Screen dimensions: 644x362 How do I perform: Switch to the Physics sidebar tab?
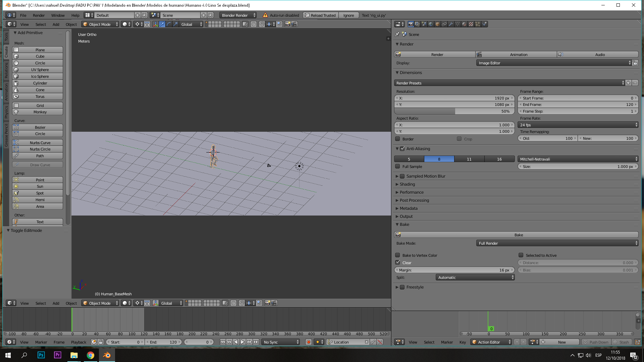click(x=6, y=112)
